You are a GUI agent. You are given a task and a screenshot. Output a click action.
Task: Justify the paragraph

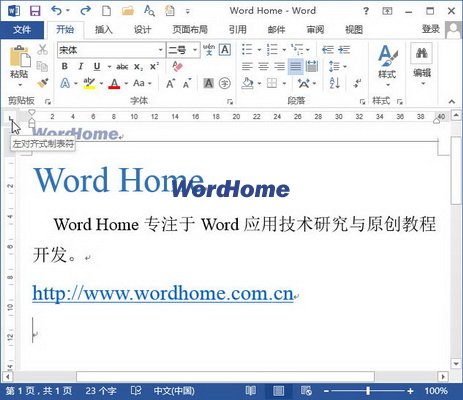pos(295,66)
